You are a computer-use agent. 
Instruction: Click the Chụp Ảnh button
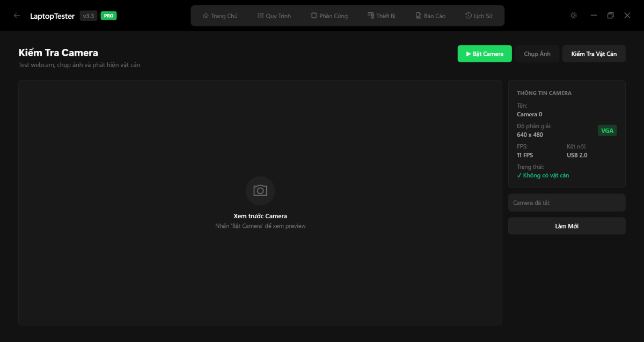537,54
